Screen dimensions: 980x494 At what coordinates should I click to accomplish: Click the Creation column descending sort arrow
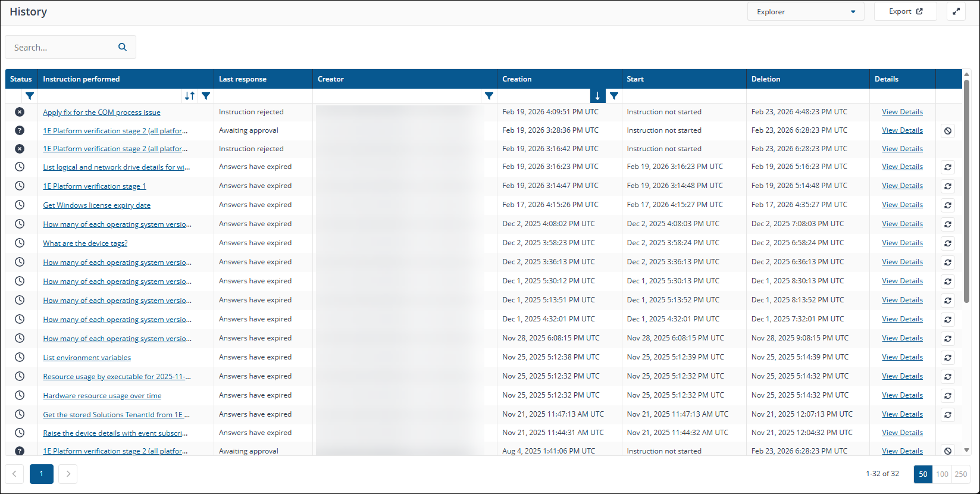[597, 96]
